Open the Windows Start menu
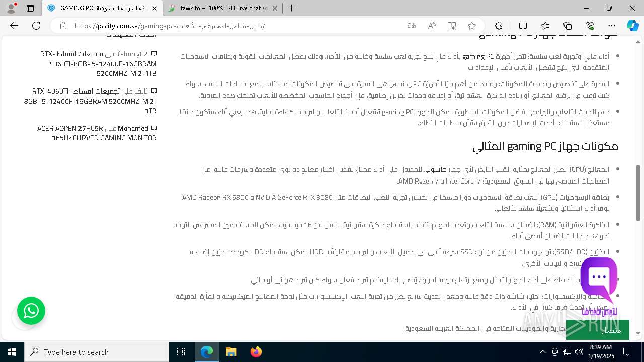Screen dimensions: 644x362 12,352
